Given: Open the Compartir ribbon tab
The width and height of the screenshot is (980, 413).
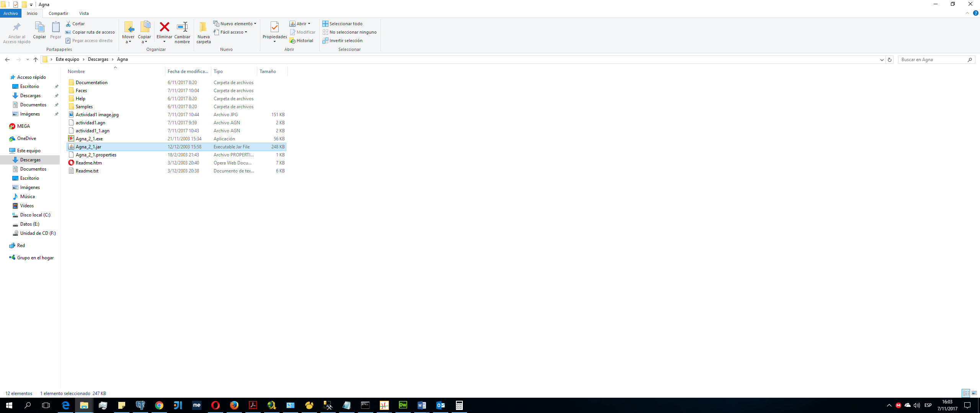Looking at the screenshot, I should [58, 13].
